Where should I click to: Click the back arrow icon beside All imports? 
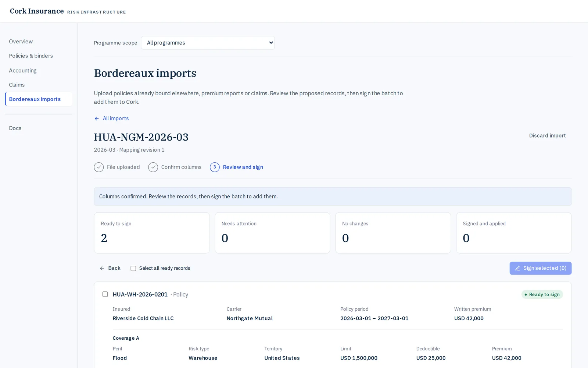pyautogui.click(x=97, y=118)
